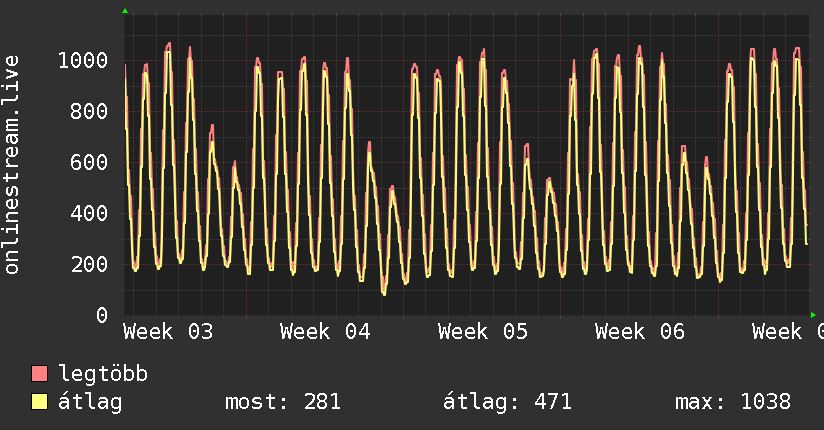Click the Week 04 x-axis label
824x430 pixels.
[325, 331]
